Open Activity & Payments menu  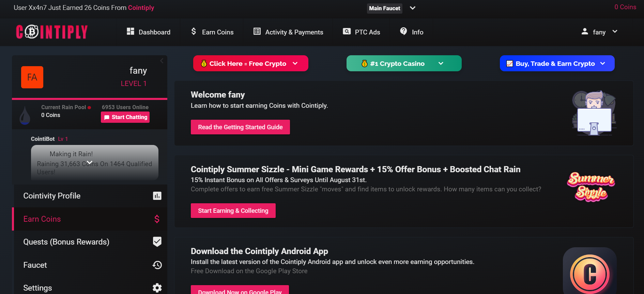coord(288,32)
